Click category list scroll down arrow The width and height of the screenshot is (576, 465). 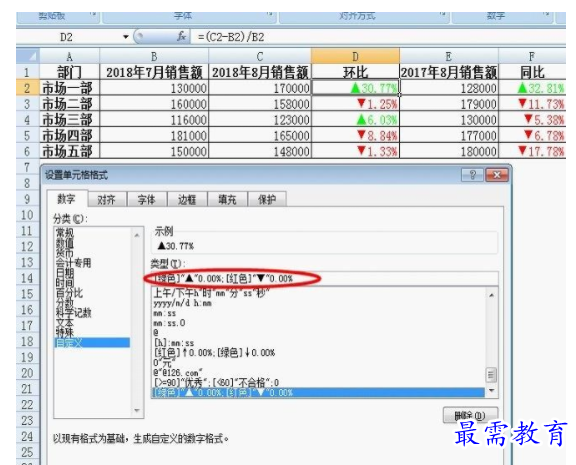click(x=137, y=411)
